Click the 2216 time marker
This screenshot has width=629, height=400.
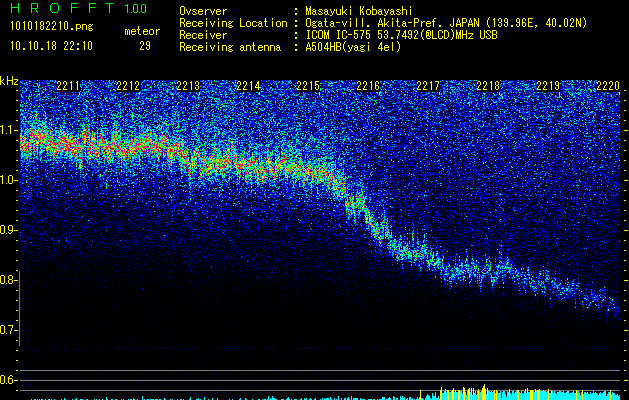368,86
